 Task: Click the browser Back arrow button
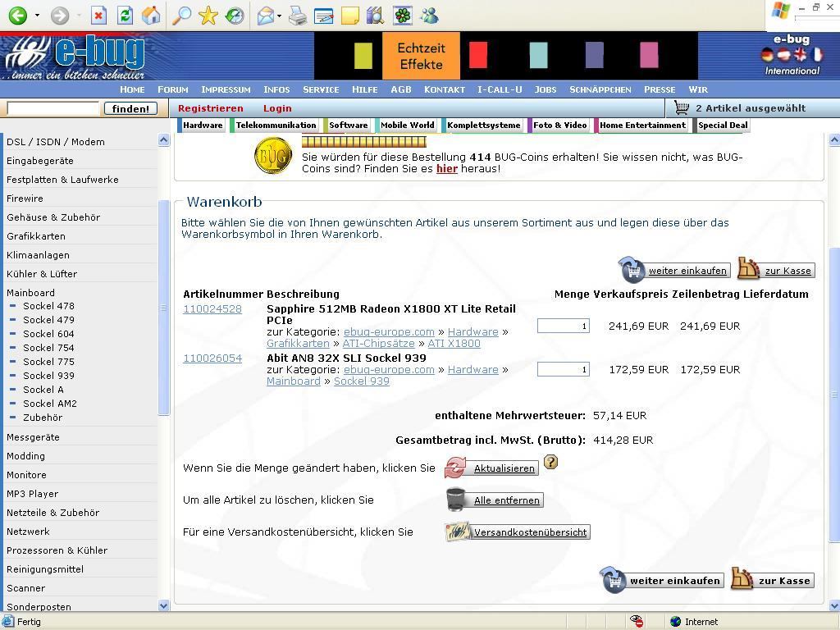[x=18, y=15]
